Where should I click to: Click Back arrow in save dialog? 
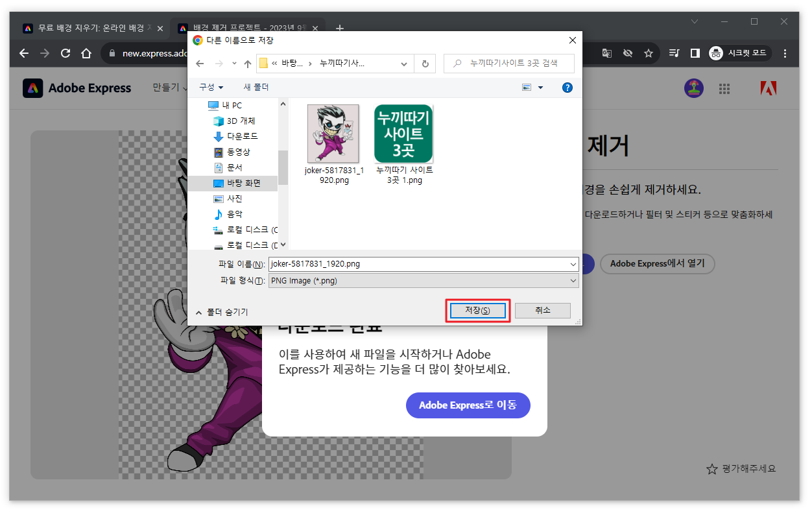[200, 64]
